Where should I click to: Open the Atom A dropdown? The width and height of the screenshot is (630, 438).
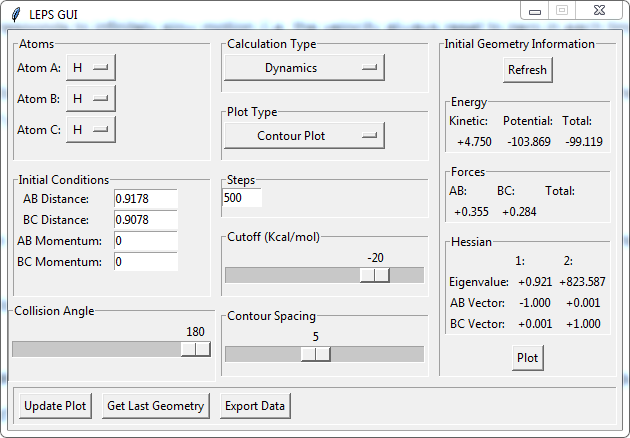90,68
